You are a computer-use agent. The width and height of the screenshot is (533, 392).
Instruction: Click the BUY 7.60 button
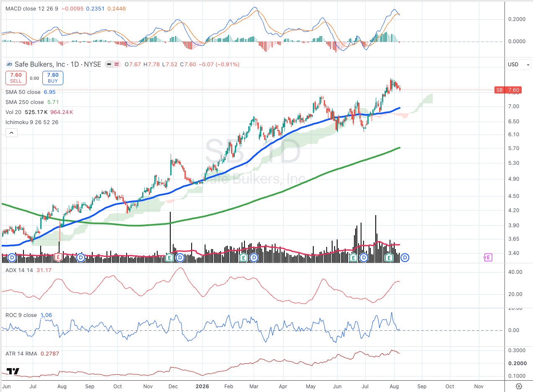[53, 78]
